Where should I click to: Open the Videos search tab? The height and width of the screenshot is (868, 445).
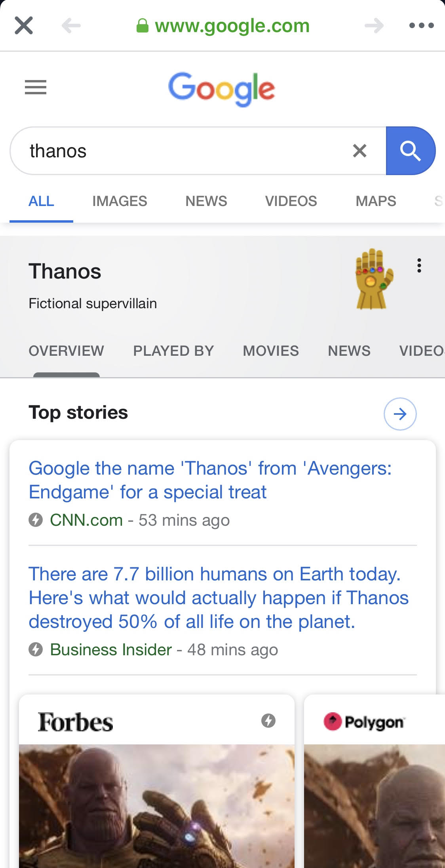(x=291, y=201)
